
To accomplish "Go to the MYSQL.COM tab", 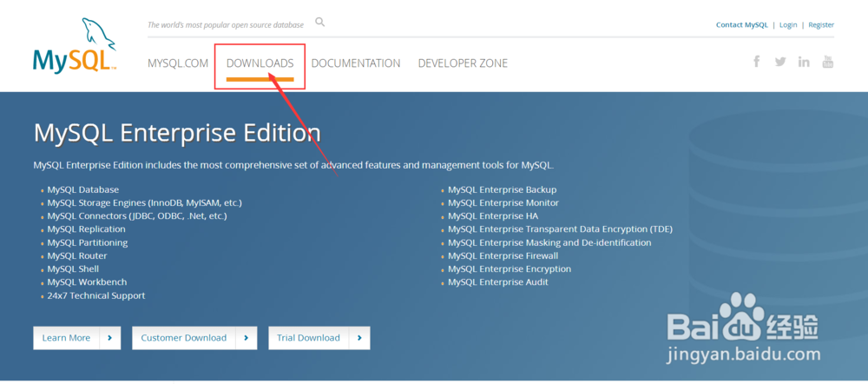I will tap(178, 63).
